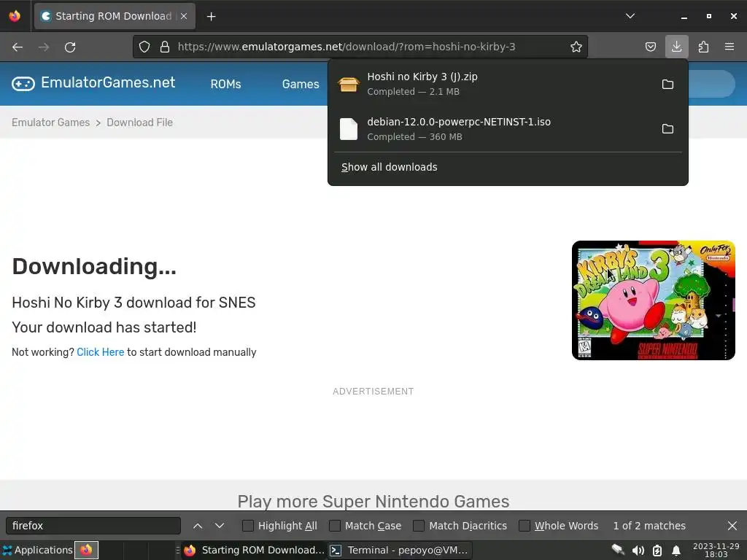The height and width of the screenshot is (560, 747).
Task: Open the notification bell icon
Action: pyautogui.click(x=676, y=551)
